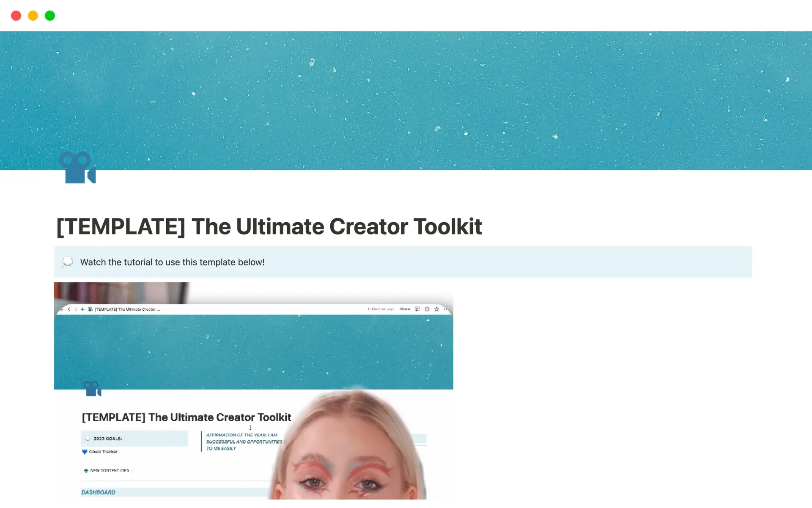The width and height of the screenshot is (812, 508).
Task: Click the plus icon on NEW CONTENT IDEA
Action: tap(86, 470)
